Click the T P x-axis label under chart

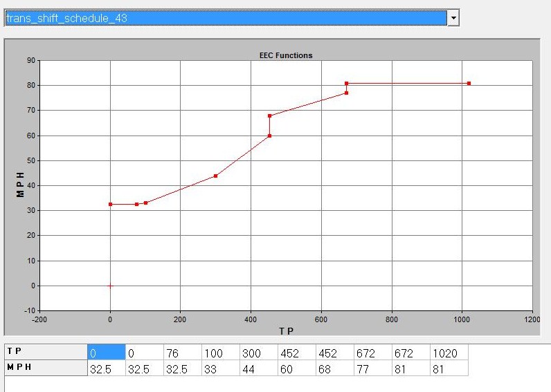click(286, 330)
